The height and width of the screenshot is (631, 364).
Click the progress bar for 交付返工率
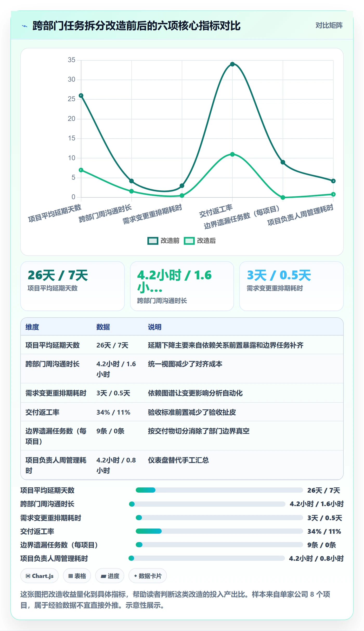[219, 531]
